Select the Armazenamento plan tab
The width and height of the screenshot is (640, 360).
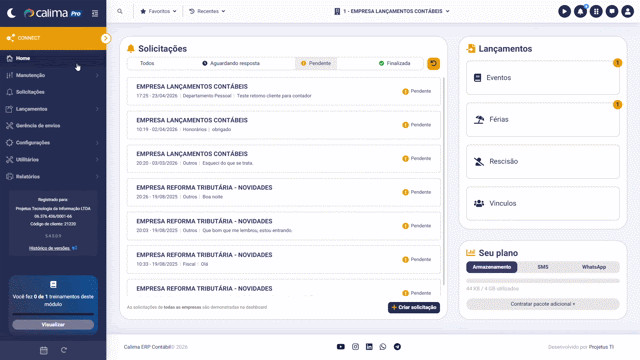(492, 267)
